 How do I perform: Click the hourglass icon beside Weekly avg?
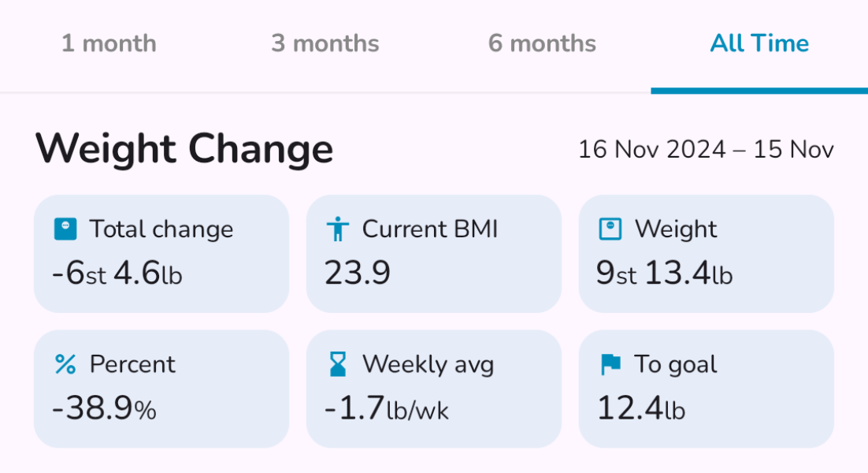(x=338, y=364)
